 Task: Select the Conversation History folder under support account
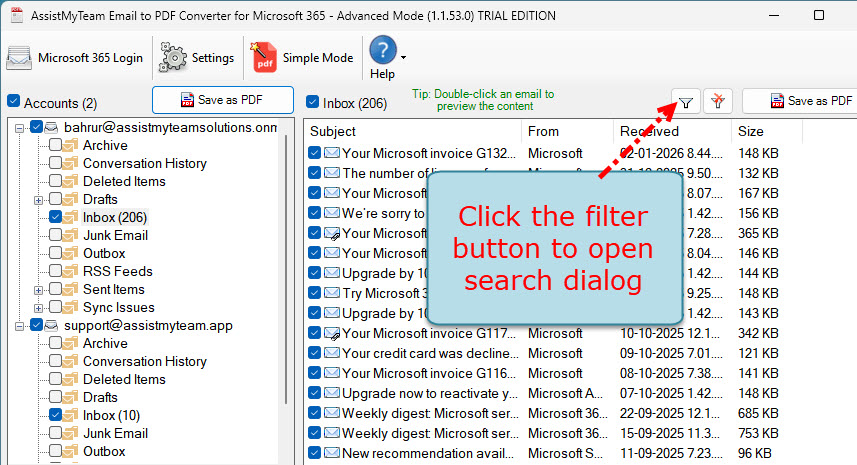(x=144, y=361)
